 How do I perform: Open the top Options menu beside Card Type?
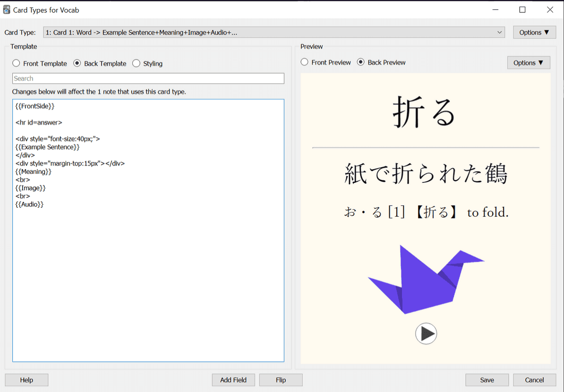tap(534, 33)
